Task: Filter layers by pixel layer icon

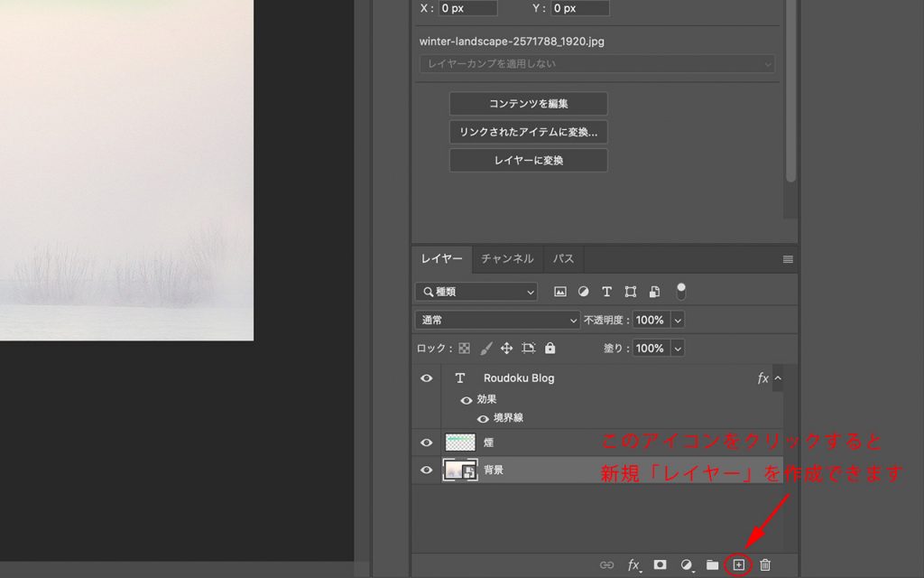Action: [x=559, y=292]
